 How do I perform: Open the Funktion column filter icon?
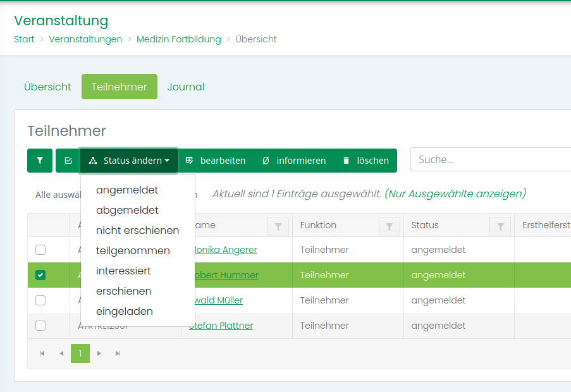pos(390,226)
